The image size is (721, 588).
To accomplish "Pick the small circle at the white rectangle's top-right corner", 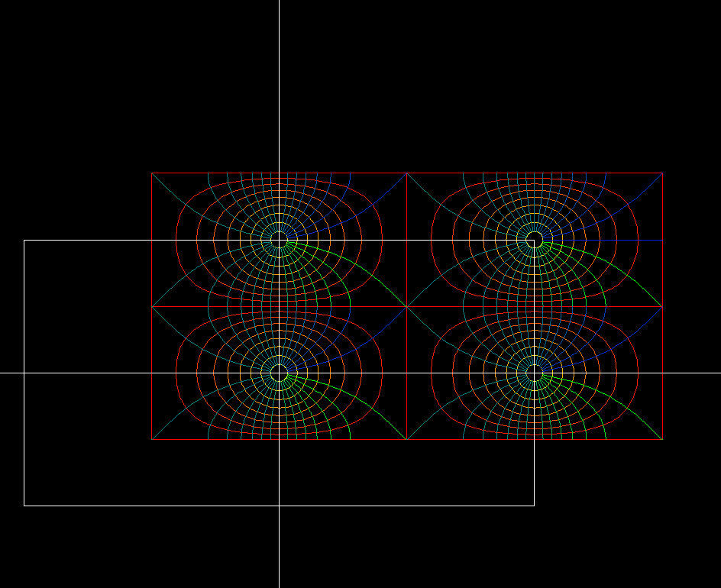I will tap(535, 240).
